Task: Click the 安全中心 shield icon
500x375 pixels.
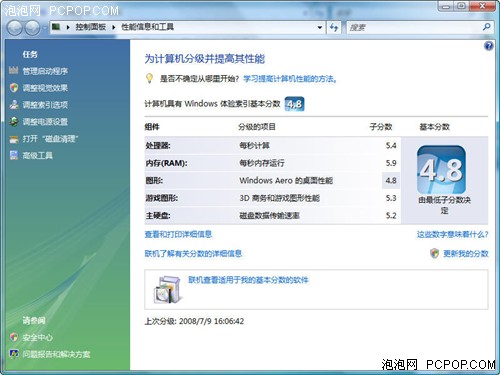Action: pyautogui.click(x=14, y=337)
